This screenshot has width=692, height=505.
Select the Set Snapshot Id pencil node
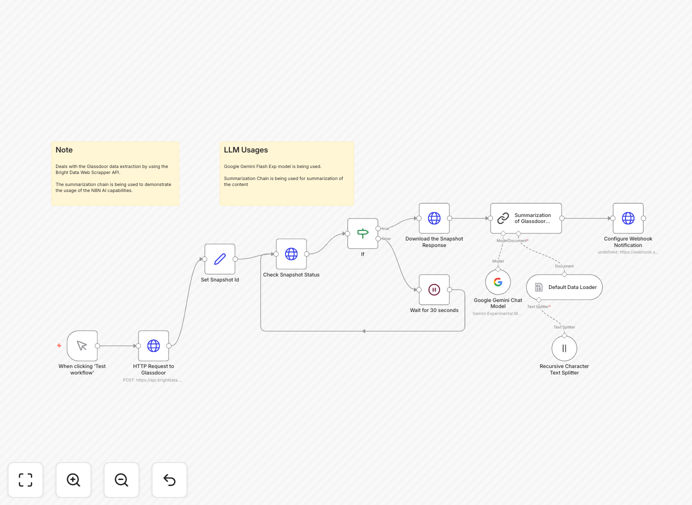[220, 259]
